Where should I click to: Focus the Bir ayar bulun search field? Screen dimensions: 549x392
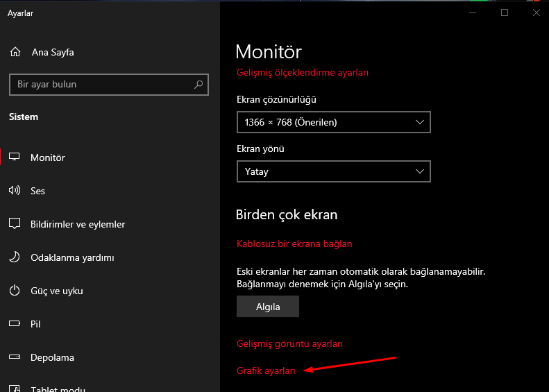click(x=101, y=85)
